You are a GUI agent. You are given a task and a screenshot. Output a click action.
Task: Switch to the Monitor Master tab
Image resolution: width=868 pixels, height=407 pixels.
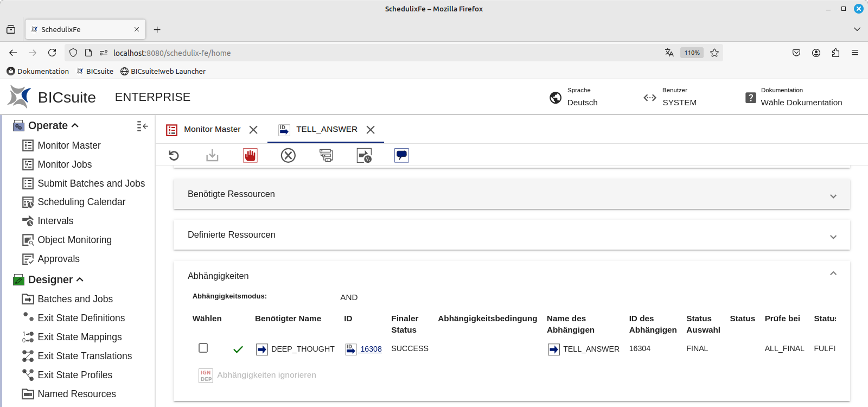pos(212,129)
